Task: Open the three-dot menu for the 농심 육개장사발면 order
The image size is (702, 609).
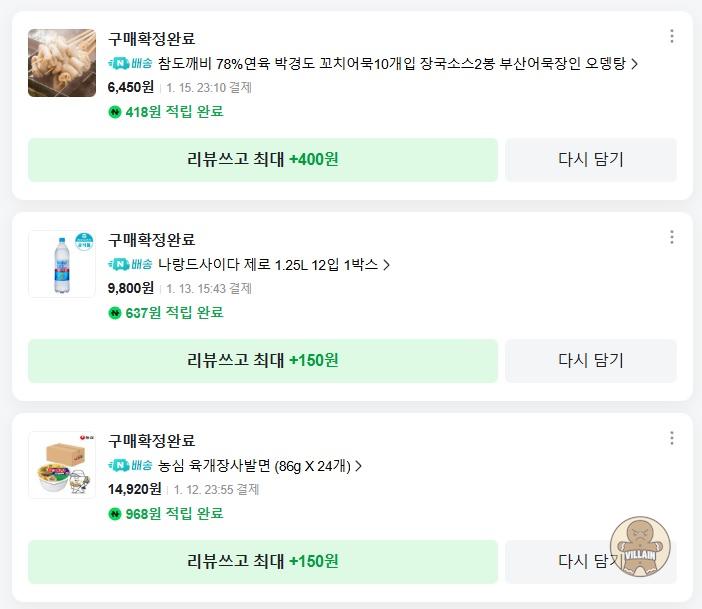Action: (672, 438)
